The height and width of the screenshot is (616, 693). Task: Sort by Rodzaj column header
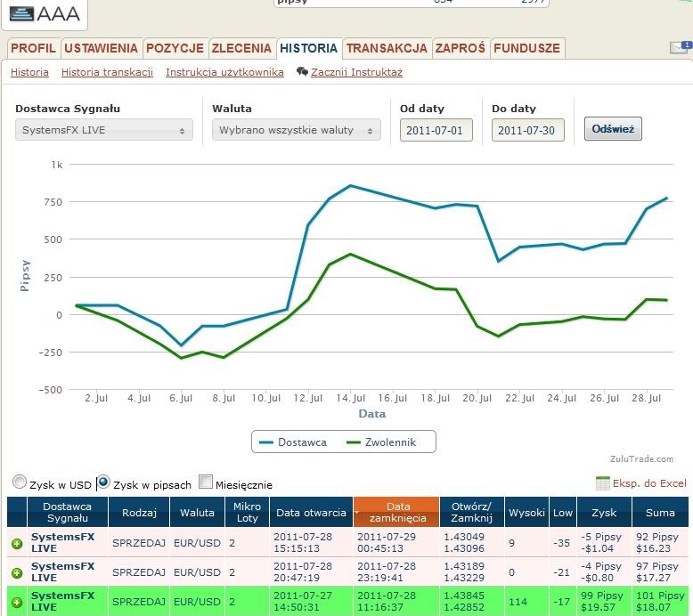139,512
